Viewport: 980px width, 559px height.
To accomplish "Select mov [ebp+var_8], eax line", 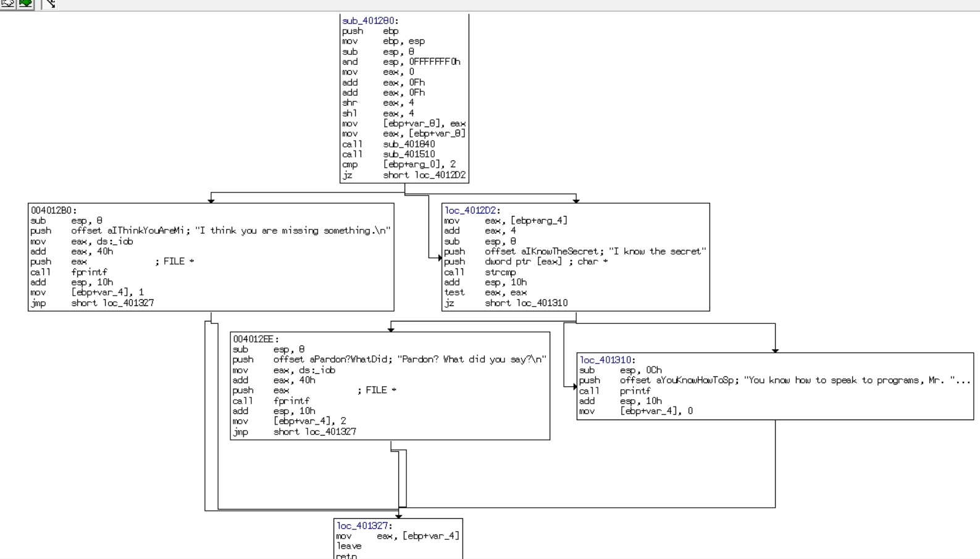I will click(404, 123).
